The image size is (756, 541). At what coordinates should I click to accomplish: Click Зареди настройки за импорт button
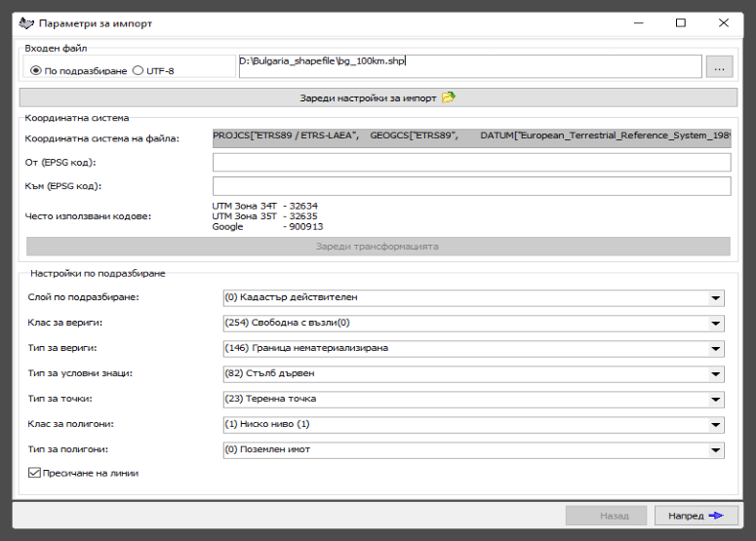[378, 97]
